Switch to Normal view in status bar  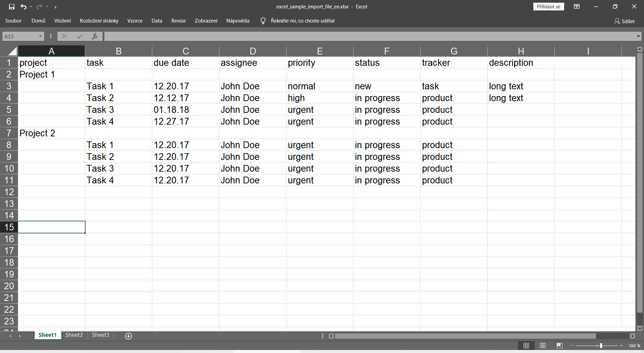pos(526,346)
